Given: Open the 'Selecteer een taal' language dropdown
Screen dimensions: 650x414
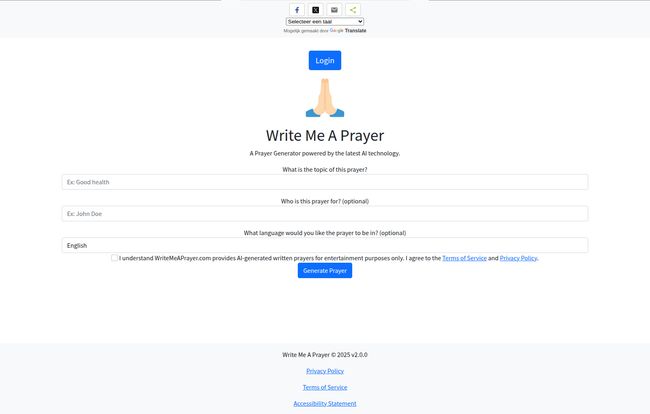Looking at the screenshot, I should pyautogui.click(x=325, y=22).
